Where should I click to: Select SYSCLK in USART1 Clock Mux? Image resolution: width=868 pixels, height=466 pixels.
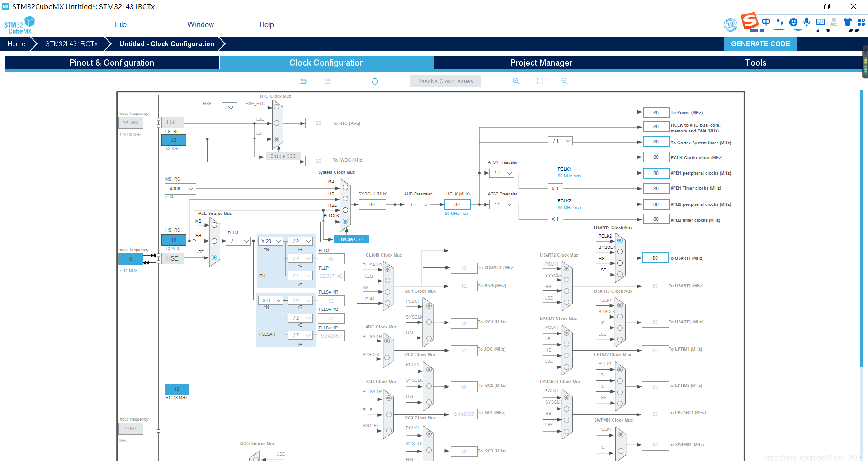620,252
